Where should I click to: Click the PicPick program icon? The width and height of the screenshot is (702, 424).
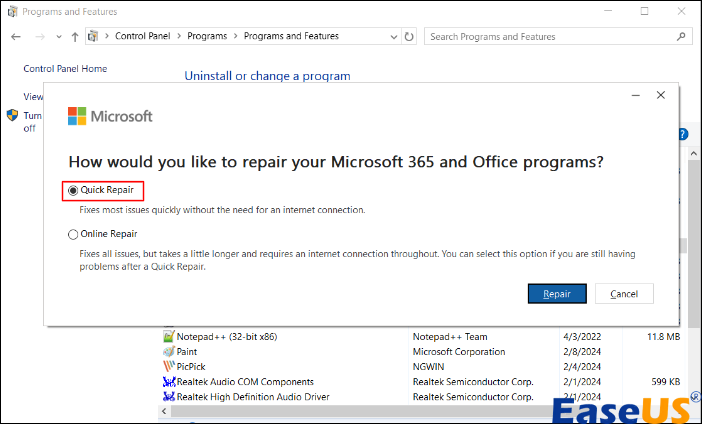click(x=168, y=367)
